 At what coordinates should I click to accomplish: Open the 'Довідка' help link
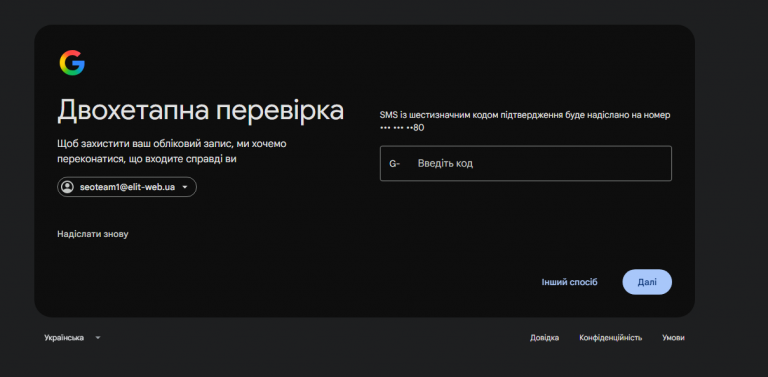point(544,338)
